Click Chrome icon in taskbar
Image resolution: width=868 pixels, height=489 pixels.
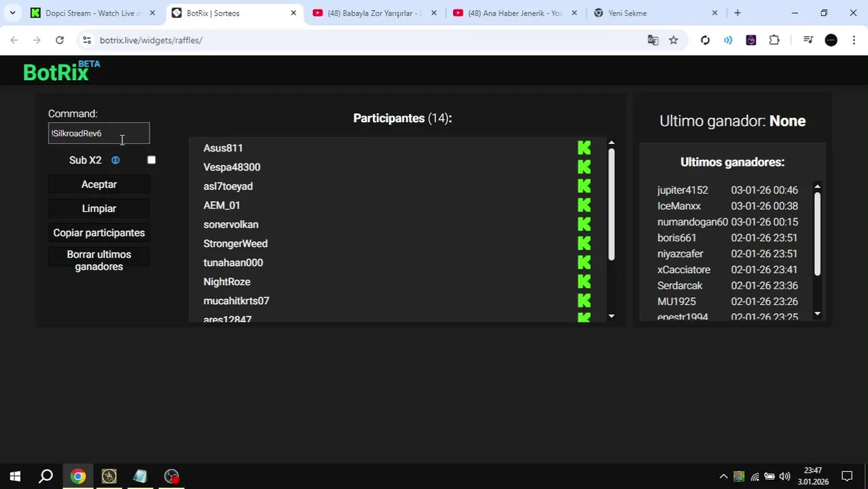point(78,476)
